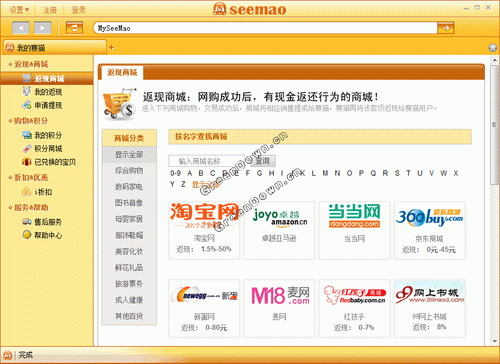Click the browser forward arrow button

coord(43,28)
